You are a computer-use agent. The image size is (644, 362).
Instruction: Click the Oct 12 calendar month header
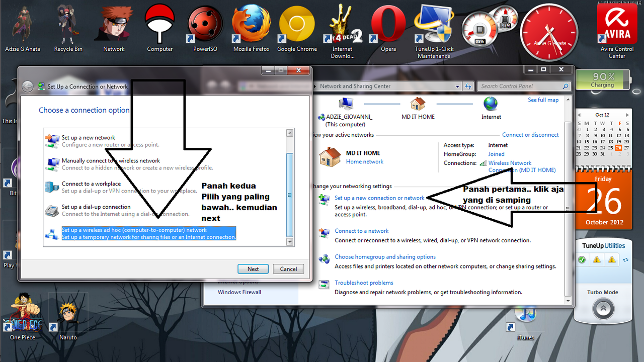click(x=602, y=115)
